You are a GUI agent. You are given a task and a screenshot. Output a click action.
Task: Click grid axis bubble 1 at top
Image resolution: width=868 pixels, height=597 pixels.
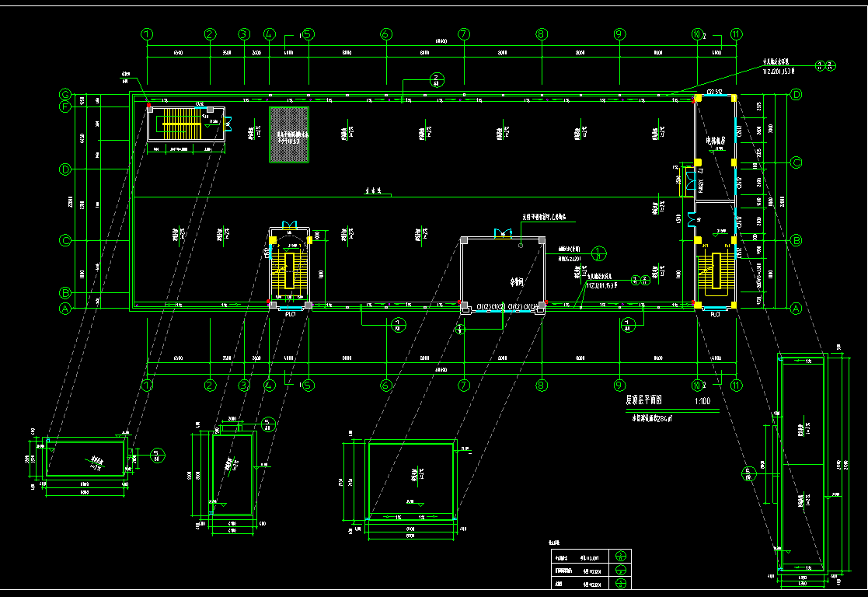148,34
